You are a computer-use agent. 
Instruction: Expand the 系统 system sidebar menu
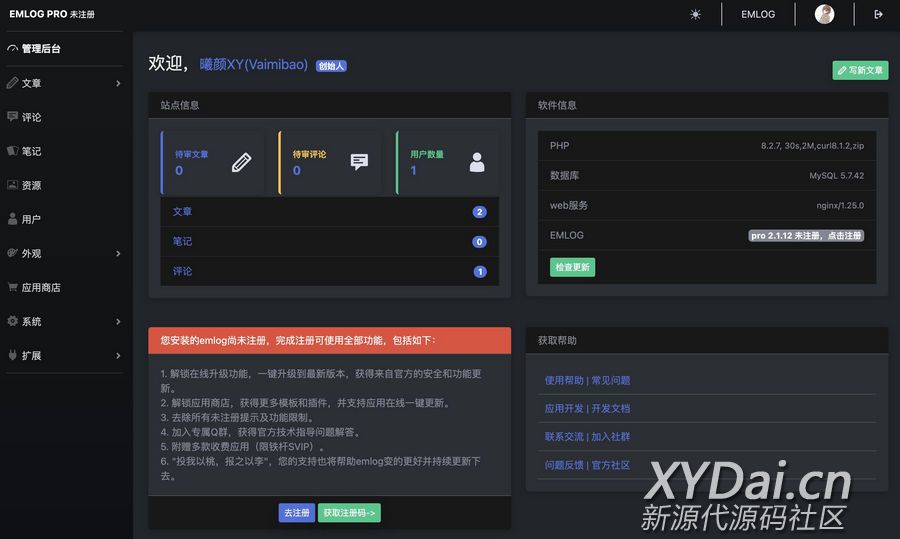(64, 321)
